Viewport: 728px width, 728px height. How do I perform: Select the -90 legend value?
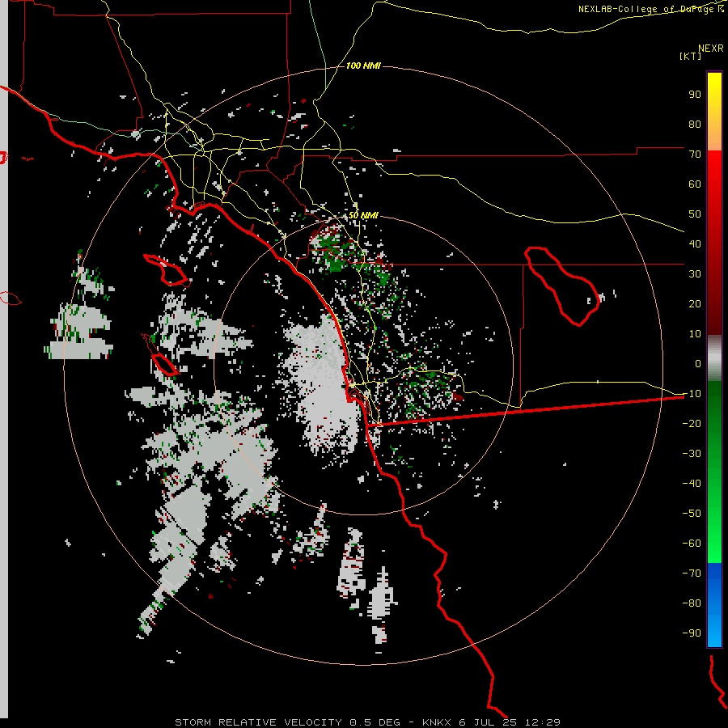coord(692,633)
